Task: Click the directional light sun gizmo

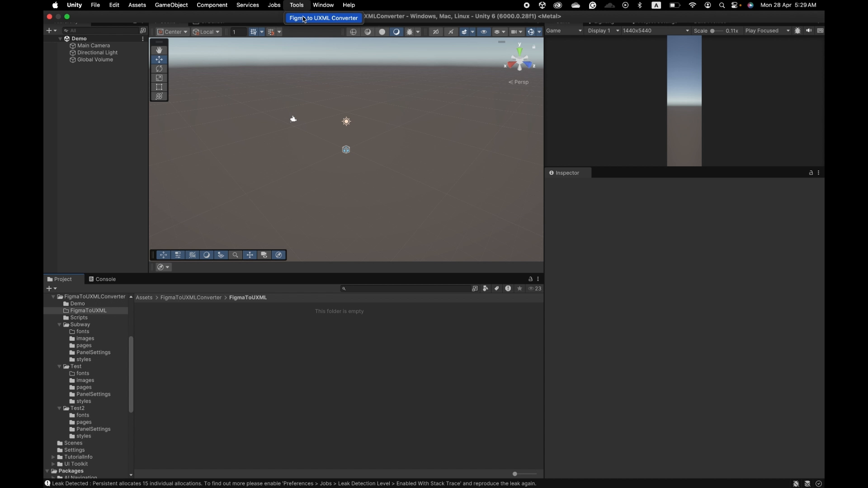Action: point(346,122)
